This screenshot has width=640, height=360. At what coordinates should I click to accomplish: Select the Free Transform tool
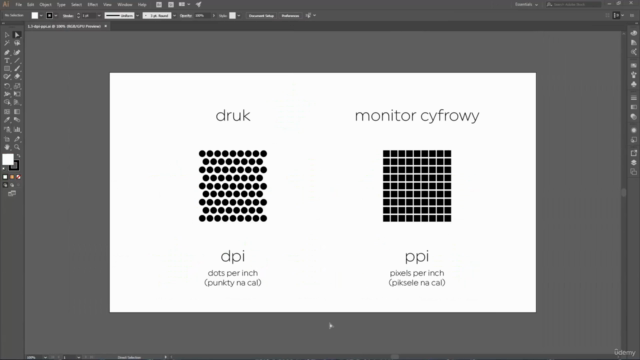(17, 94)
